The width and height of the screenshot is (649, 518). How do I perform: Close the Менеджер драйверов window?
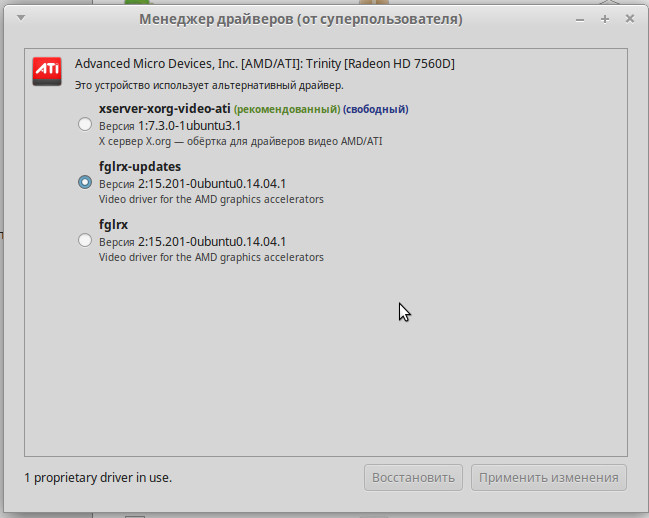(x=628, y=20)
